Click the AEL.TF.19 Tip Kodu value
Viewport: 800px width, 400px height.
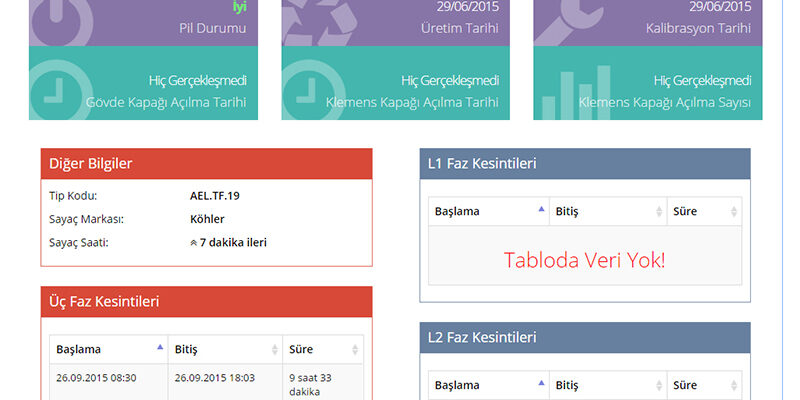(214, 196)
